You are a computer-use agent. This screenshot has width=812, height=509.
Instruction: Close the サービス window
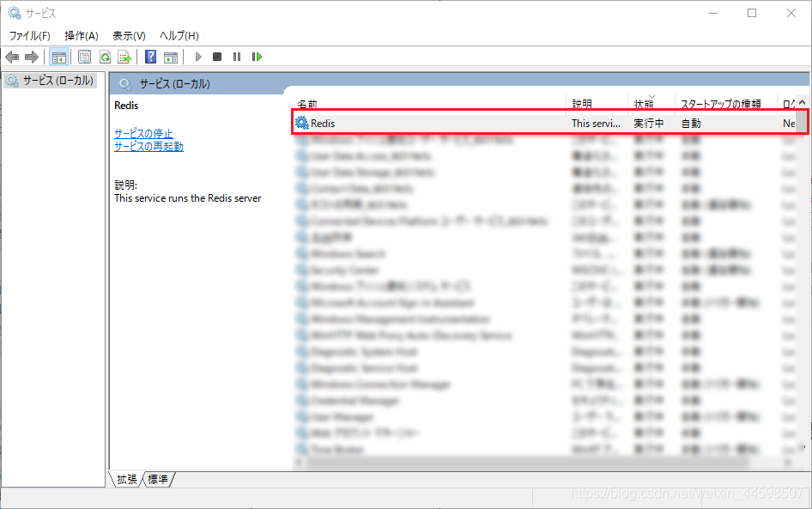coord(791,13)
